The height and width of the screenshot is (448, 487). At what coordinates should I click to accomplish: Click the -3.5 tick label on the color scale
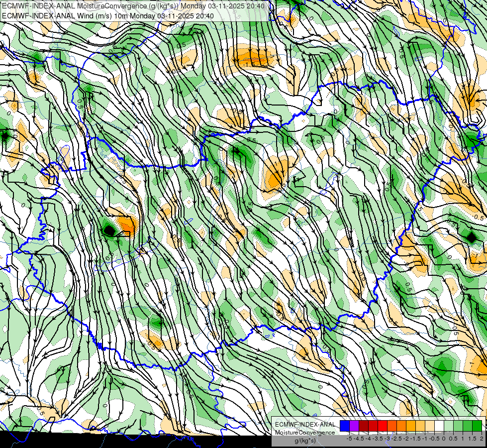(x=378, y=439)
